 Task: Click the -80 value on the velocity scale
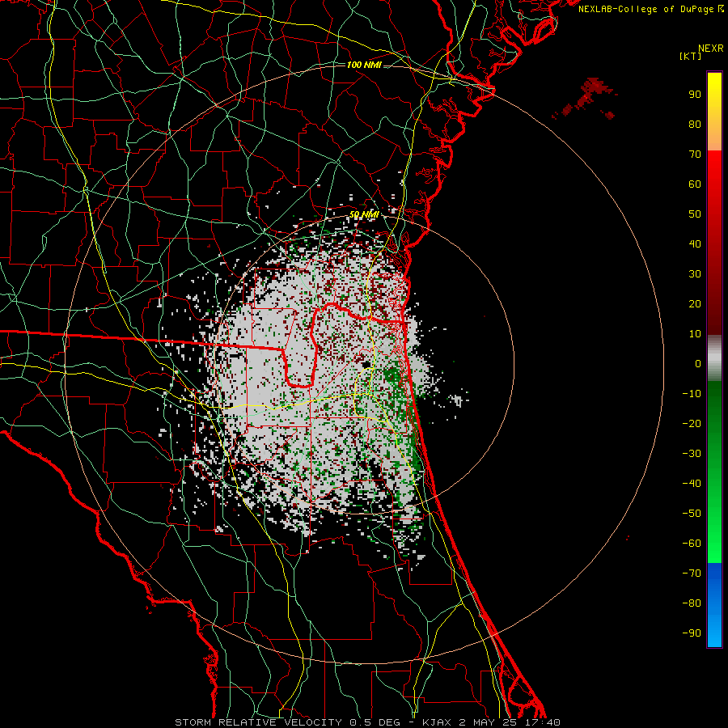692,603
